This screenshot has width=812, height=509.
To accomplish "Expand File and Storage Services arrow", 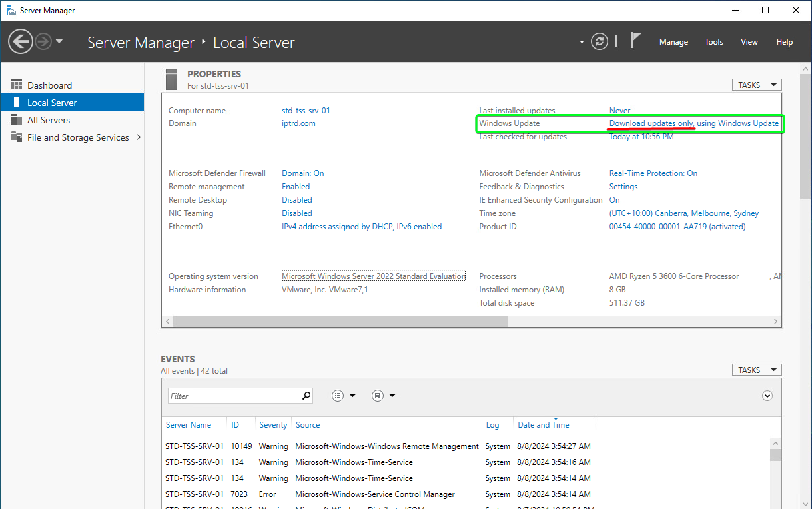I will tap(138, 137).
